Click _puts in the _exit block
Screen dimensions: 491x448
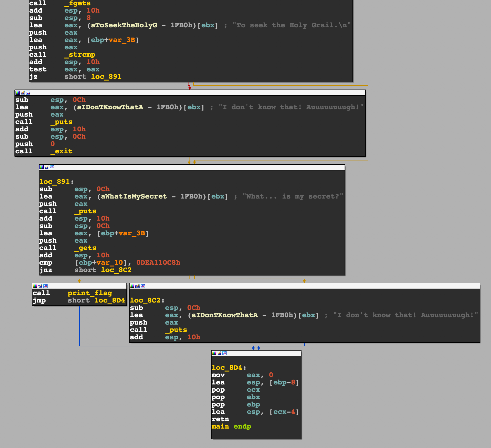click(x=62, y=122)
